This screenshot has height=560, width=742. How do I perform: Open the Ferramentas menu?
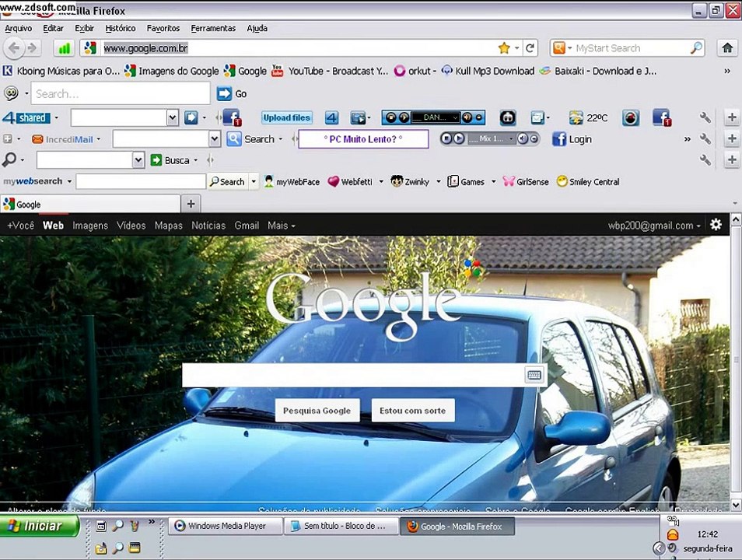(x=213, y=29)
